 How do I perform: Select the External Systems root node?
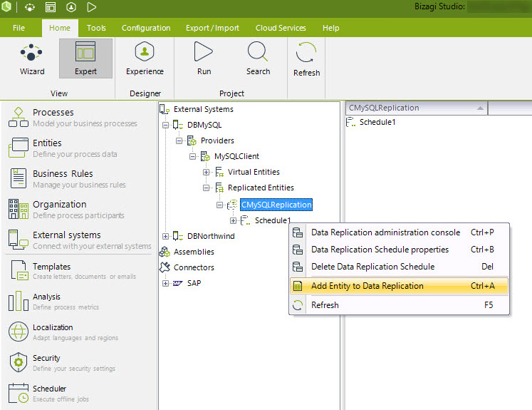point(203,109)
